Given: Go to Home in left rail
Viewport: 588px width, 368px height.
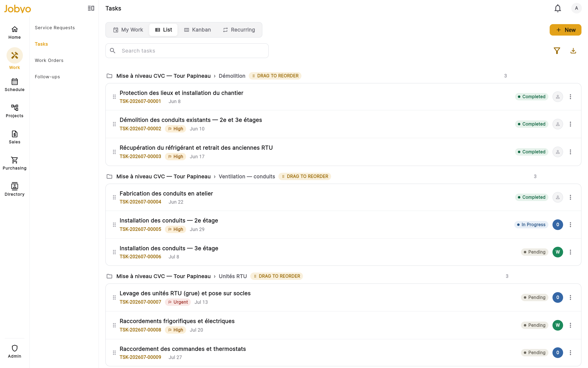Looking at the screenshot, I should [x=14, y=33].
